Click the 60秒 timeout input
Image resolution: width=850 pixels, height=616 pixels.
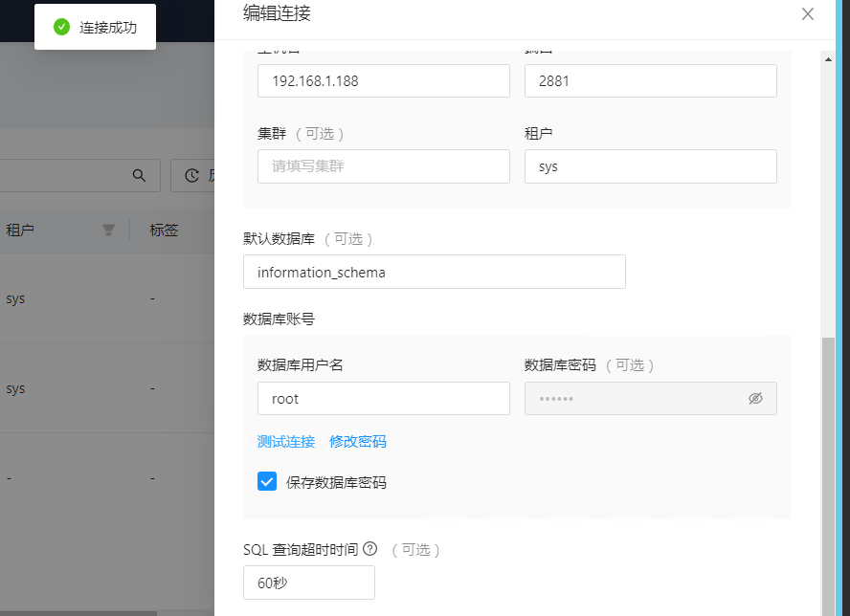click(x=308, y=583)
